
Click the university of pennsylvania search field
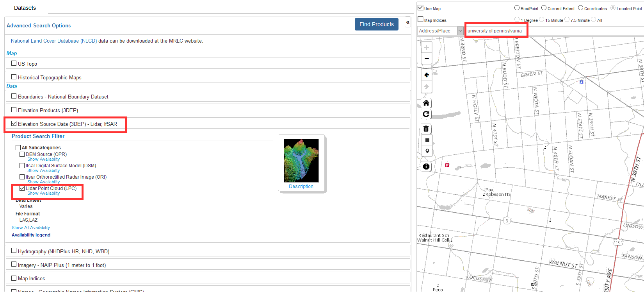point(496,30)
